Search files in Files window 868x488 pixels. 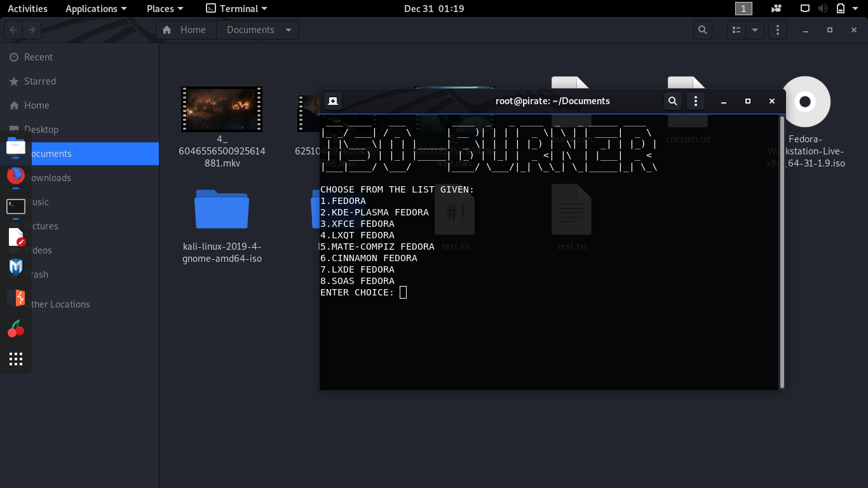pos(702,30)
